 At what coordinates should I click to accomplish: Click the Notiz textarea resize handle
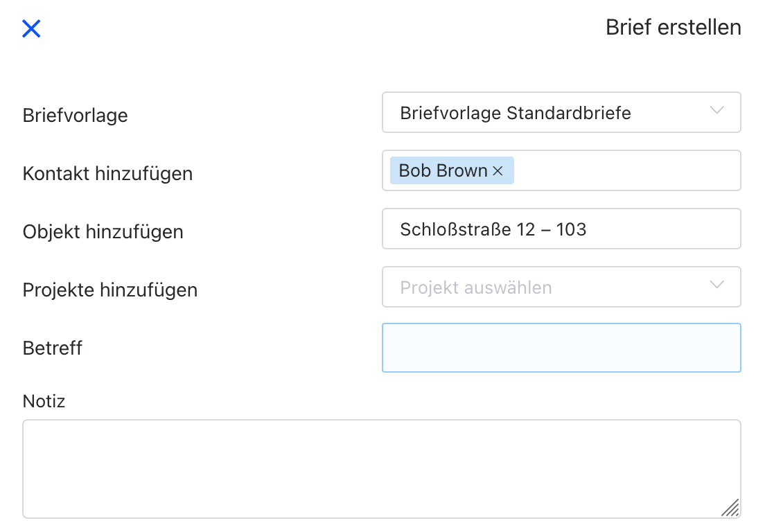coord(730,508)
